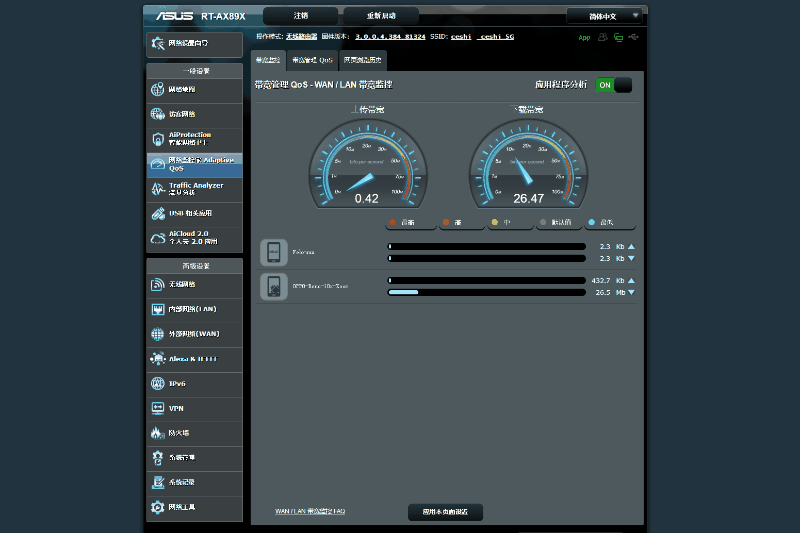Click the ceshi_5G SSID link
800x533 pixels.
tap(497, 36)
